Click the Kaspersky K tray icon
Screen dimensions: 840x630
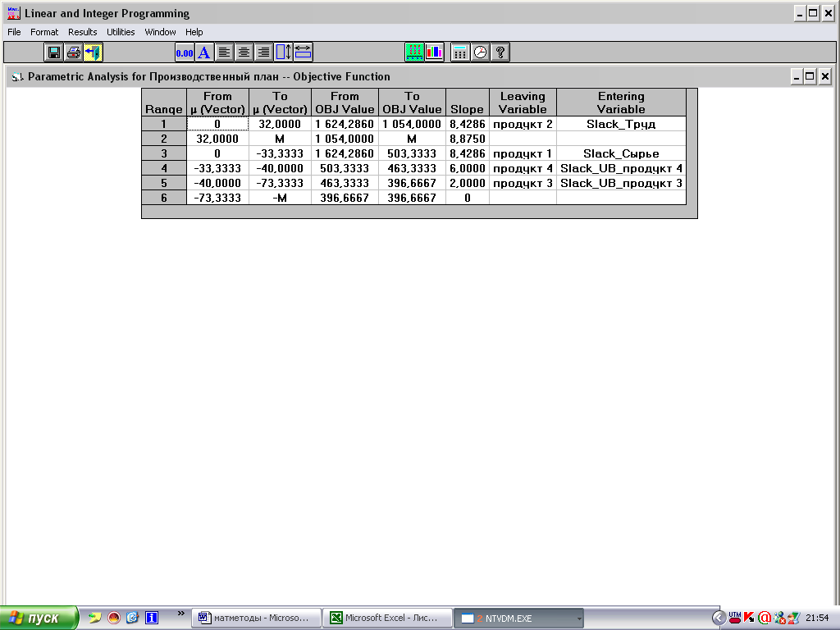point(750,618)
